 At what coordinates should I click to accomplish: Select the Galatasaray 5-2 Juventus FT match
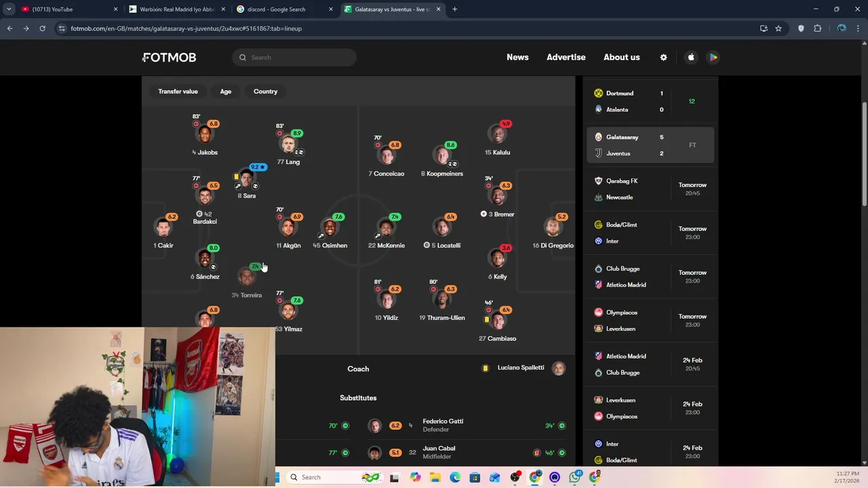[650, 145]
